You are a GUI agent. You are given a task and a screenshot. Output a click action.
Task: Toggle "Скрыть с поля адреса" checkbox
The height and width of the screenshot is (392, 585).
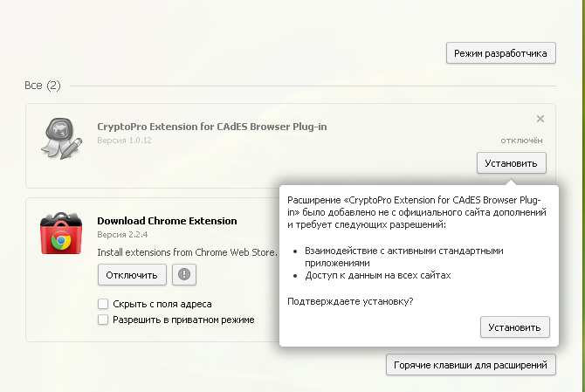click(x=104, y=304)
